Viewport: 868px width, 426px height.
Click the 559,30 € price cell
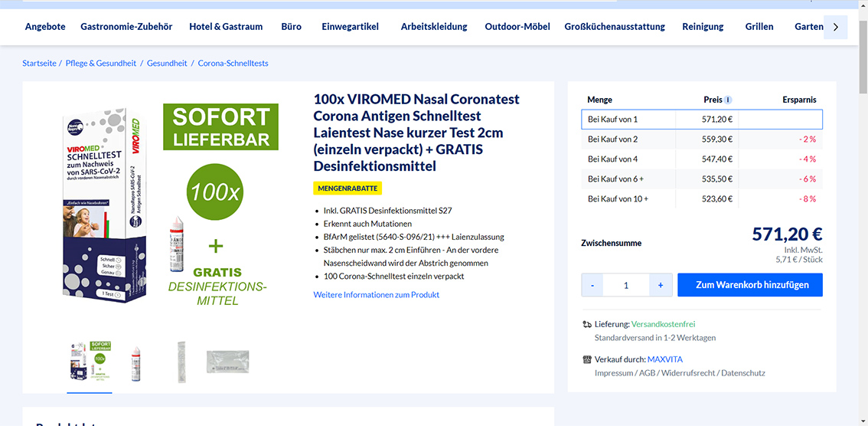[717, 139]
